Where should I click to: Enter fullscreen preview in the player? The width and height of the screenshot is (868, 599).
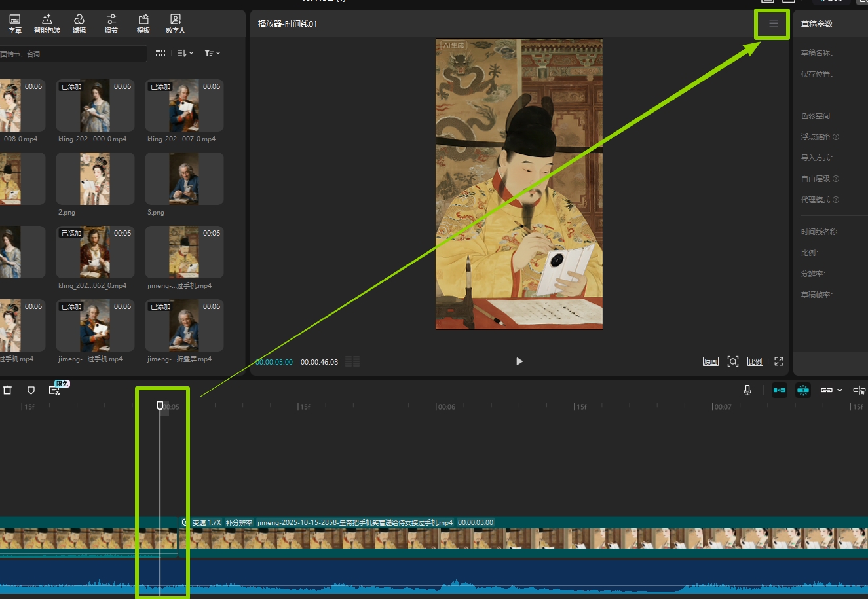pyautogui.click(x=779, y=361)
